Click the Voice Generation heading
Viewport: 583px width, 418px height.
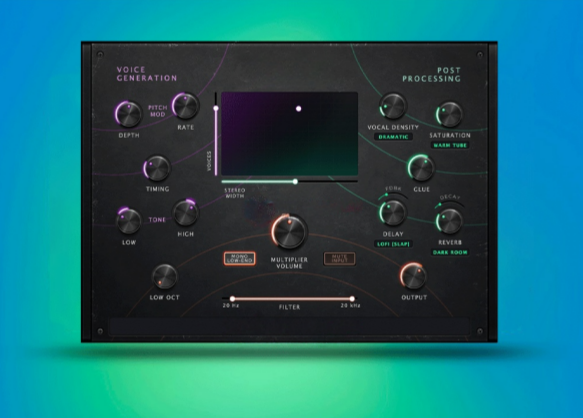pyautogui.click(x=147, y=74)
